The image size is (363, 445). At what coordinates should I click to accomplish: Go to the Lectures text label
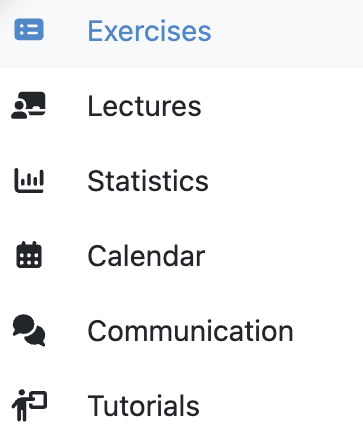[144, 106]
